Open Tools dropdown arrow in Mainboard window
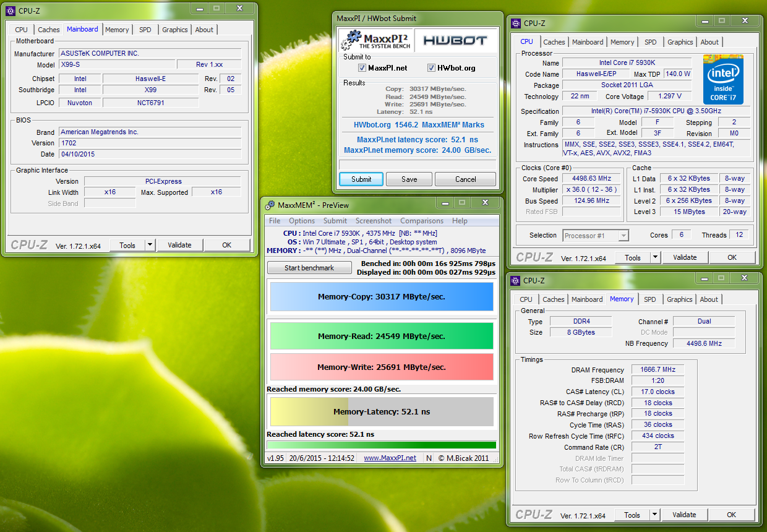Image resolution: width=767 pixels, height=532 pixels. coord(150,245)
